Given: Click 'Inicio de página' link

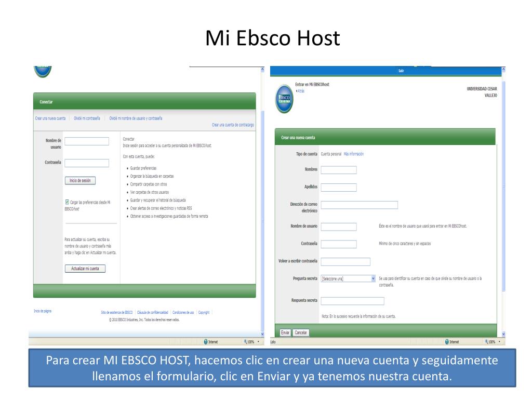Looking at the screenshot, I should (43, 311).
